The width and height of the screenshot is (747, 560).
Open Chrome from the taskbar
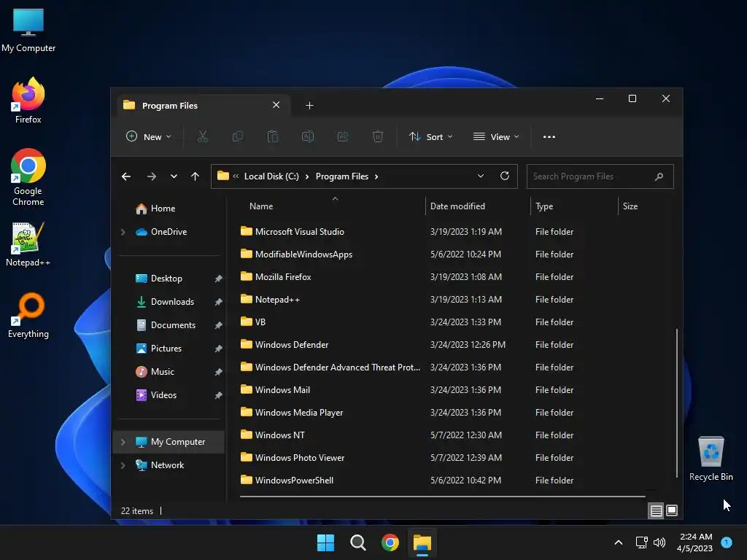click(390, 542)
